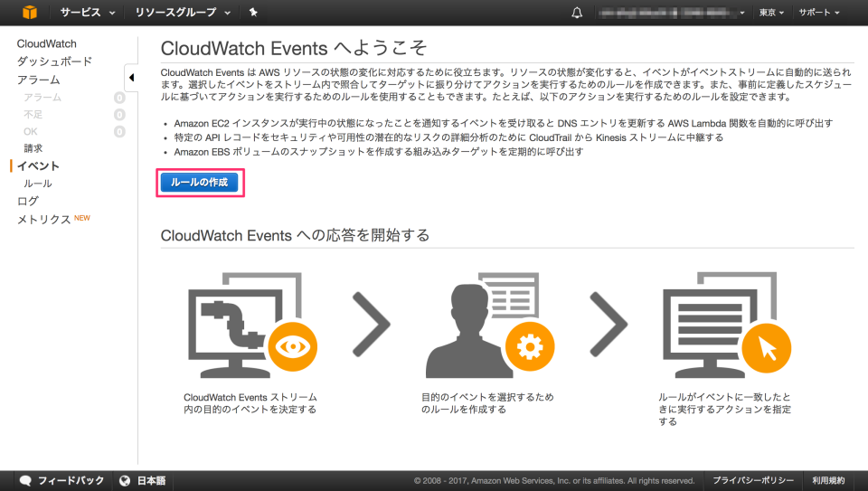The height and width of the screenshot is (491, 868).
Task: Open 利用規約 in footer
Action: (x=828, y=480)
